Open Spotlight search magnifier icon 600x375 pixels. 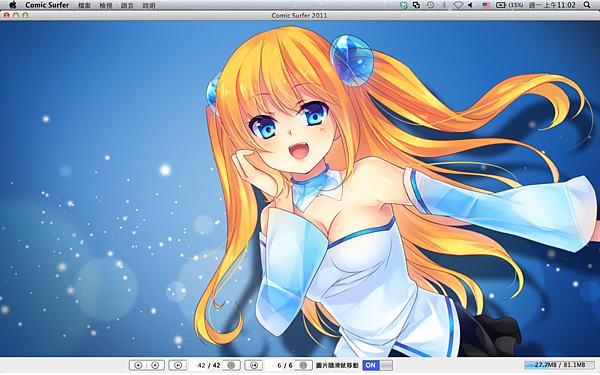[x=587, y=5]
